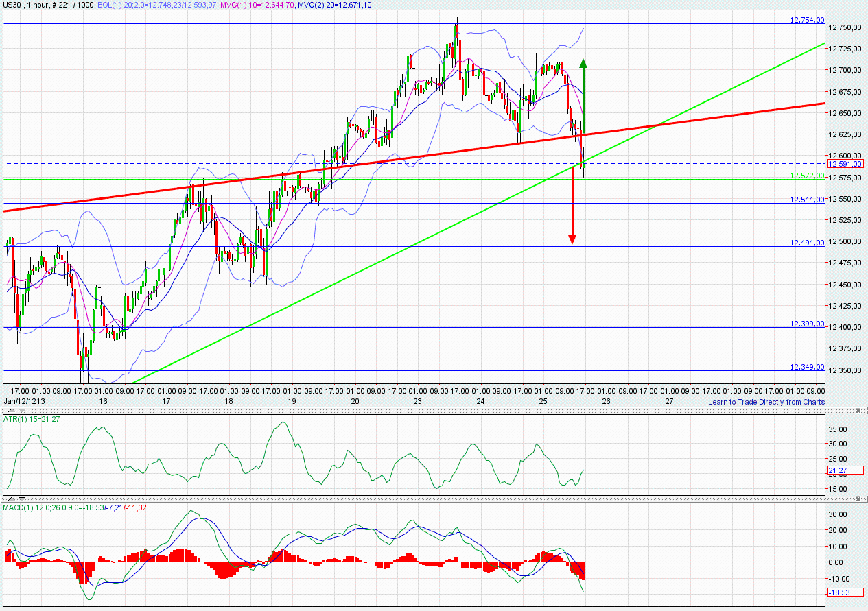Click the Jan/12/1213 date label
Image resolution: width=868 pixels, height=611 pixels.
click(x=24, y=400)
